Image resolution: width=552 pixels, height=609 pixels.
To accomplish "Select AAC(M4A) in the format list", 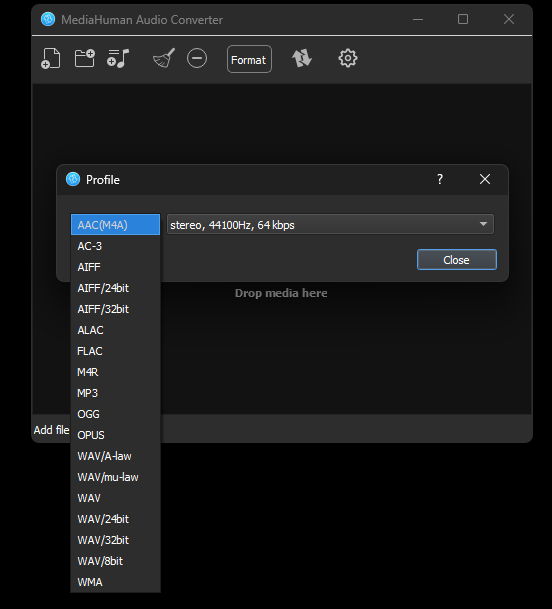I will (115, 225).
